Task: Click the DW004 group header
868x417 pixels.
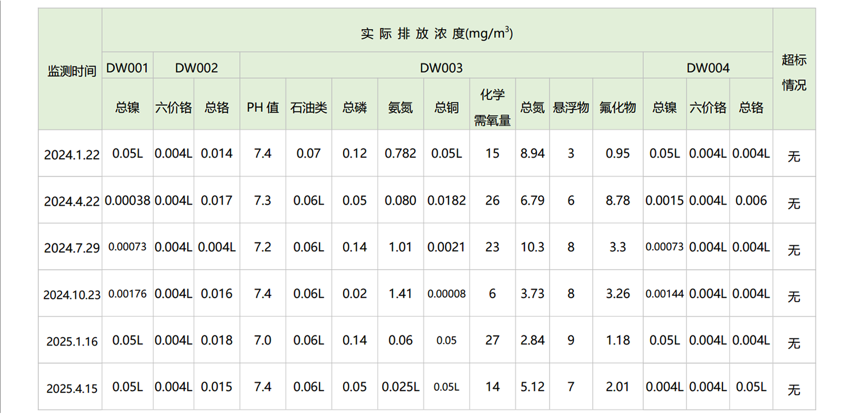Action: [708, 68]
